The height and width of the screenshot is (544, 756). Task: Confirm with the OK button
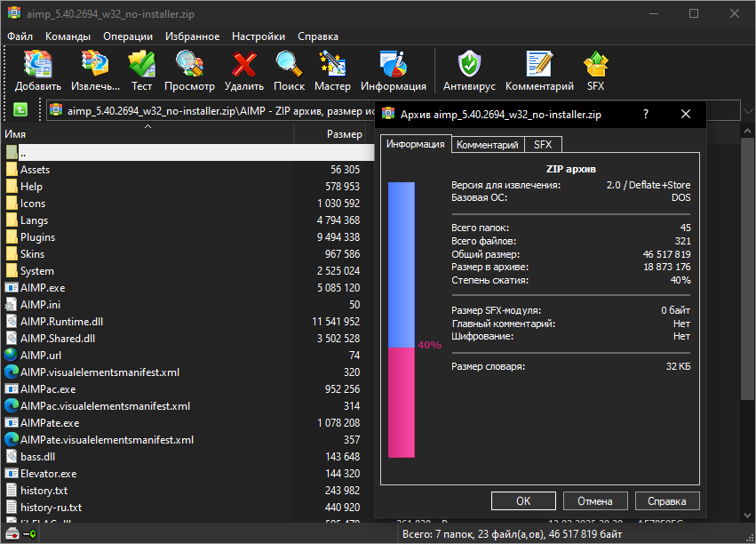pyautogui.click(x=523, y=501)
